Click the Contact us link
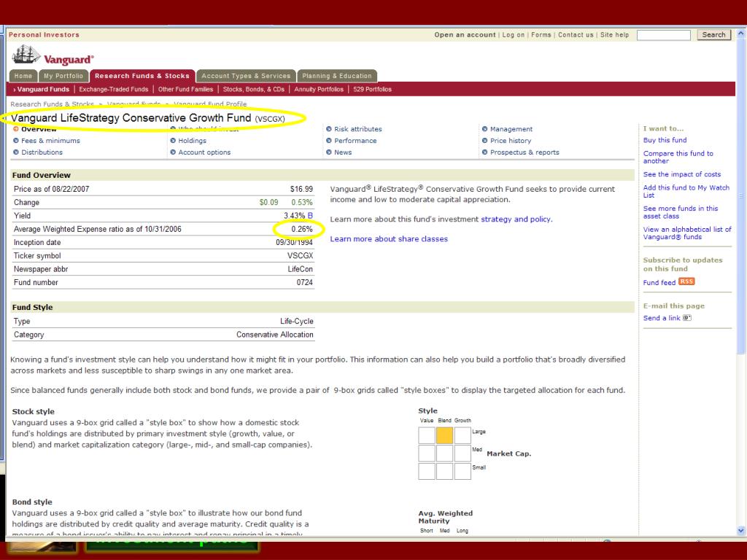The width and height of the screenshot is (747, 560). [576, 35]
